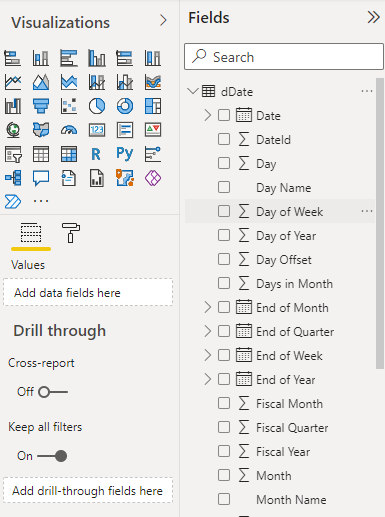385x517 pixels.
Task: Click the Add data fields here well
Action: click(x=88, y=292)
